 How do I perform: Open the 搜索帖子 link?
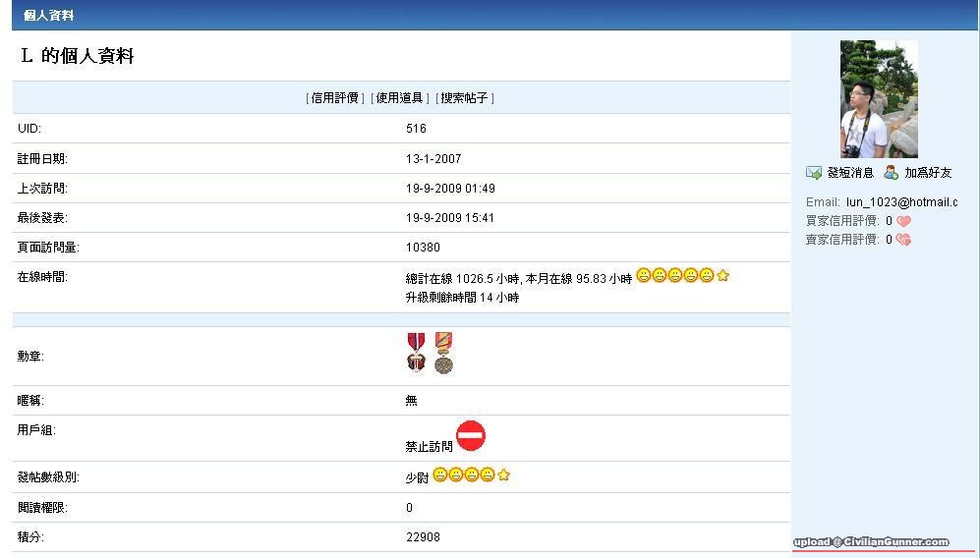464,98
